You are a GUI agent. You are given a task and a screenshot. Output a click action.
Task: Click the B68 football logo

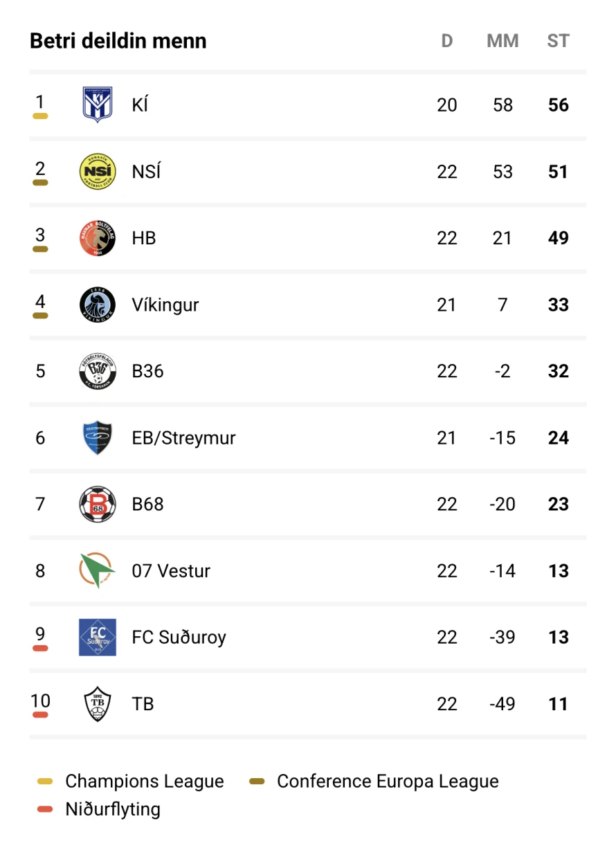(x=98, y=504)
